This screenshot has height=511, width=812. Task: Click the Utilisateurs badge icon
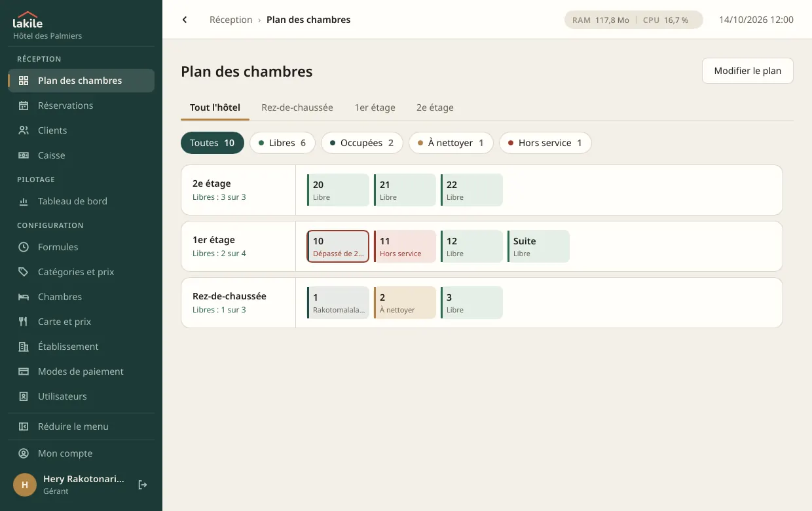pyautogui.click(x=24, y=396)
